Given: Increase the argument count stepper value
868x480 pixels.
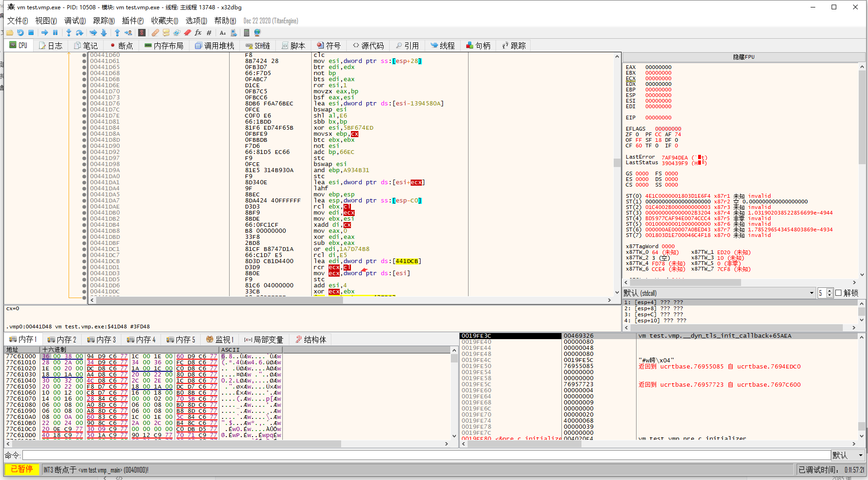Looking at the screenshot, I should tap(829, 291).
